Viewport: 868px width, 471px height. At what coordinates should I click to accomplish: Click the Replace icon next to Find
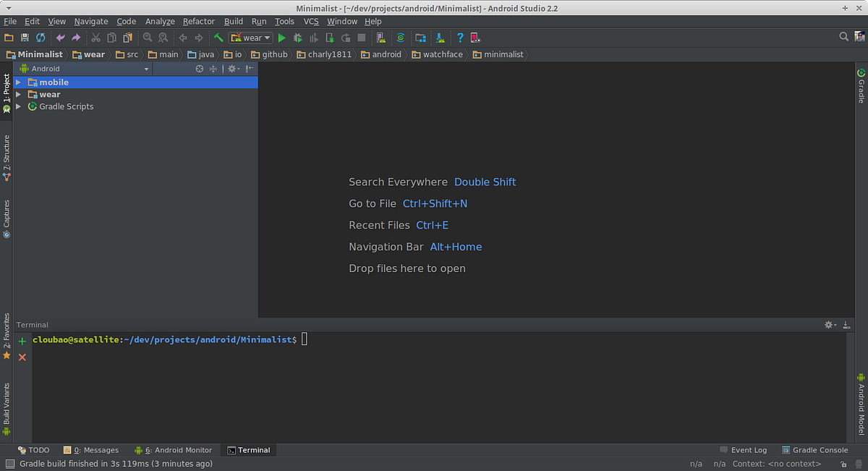tap(163, 38)
